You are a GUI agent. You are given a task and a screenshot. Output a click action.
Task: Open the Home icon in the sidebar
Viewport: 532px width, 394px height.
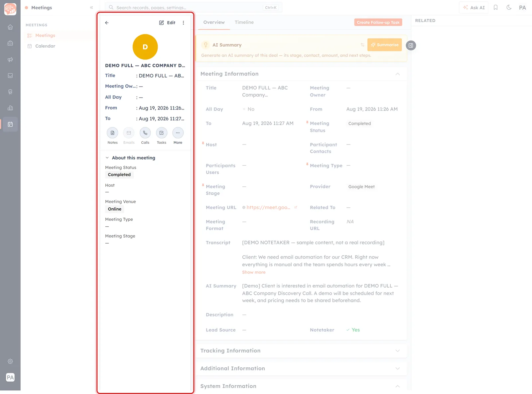(x=10, y=27)
